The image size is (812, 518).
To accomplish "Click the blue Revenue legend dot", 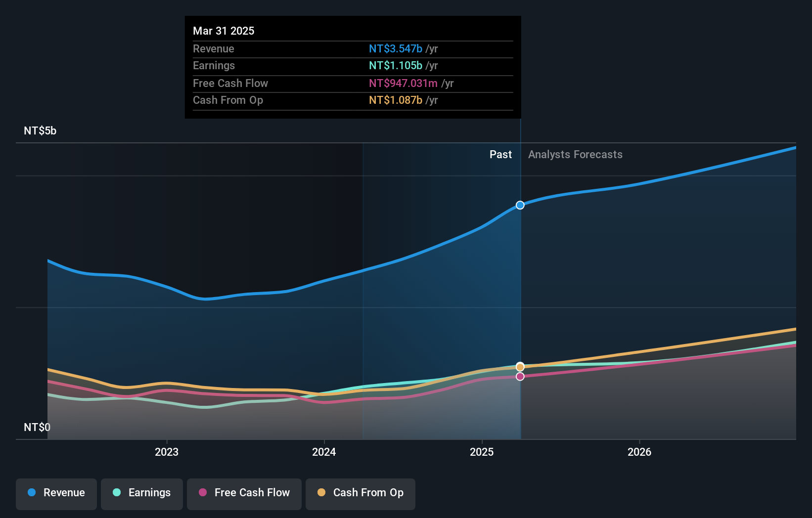I will pos(32,492).
